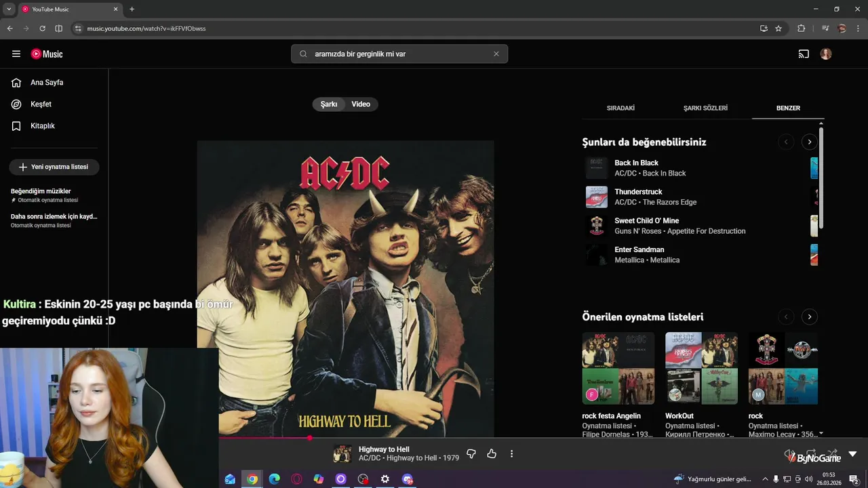The width and height of the screenshot is (868, 488).
Task: Open the ŞARKI SÖZLERİ tab
Action: pos(705,108)
